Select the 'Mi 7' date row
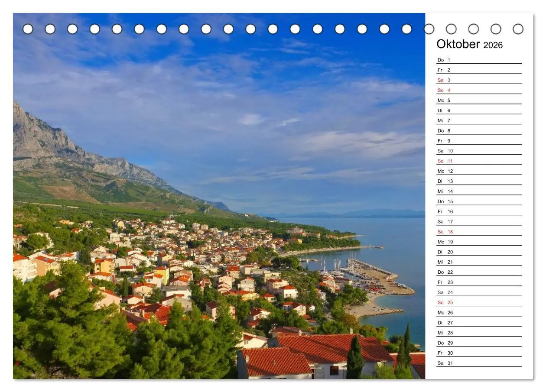546x392 pixels. (x=479, y=120)
